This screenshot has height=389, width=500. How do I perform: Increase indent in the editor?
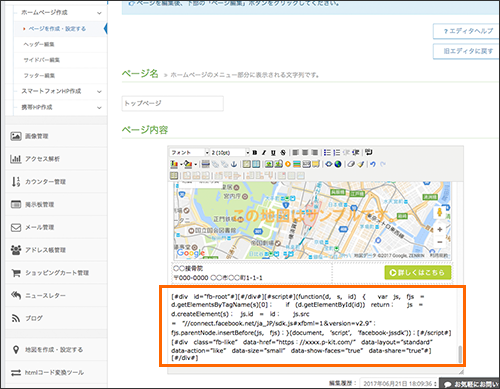[x=356, y=152]
